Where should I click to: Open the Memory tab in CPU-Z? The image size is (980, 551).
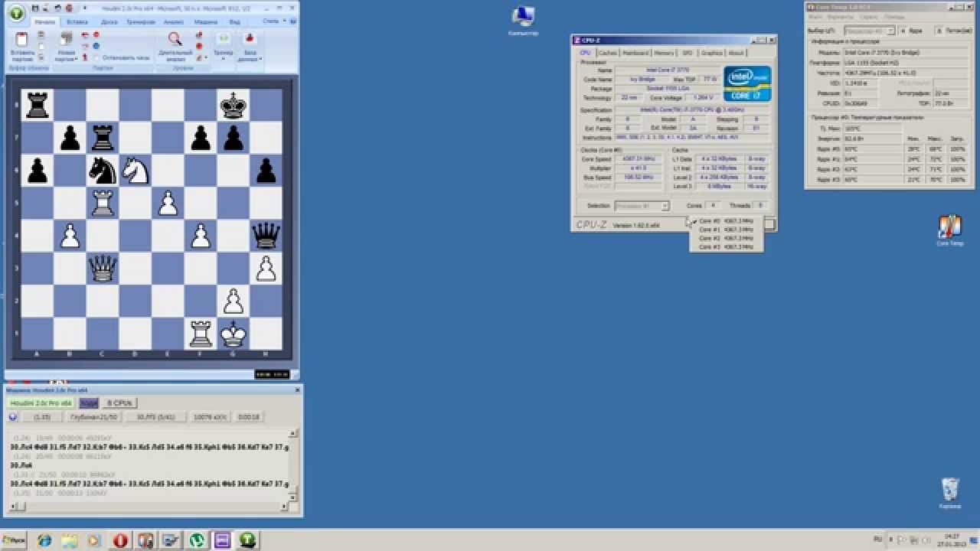point(665,53)
